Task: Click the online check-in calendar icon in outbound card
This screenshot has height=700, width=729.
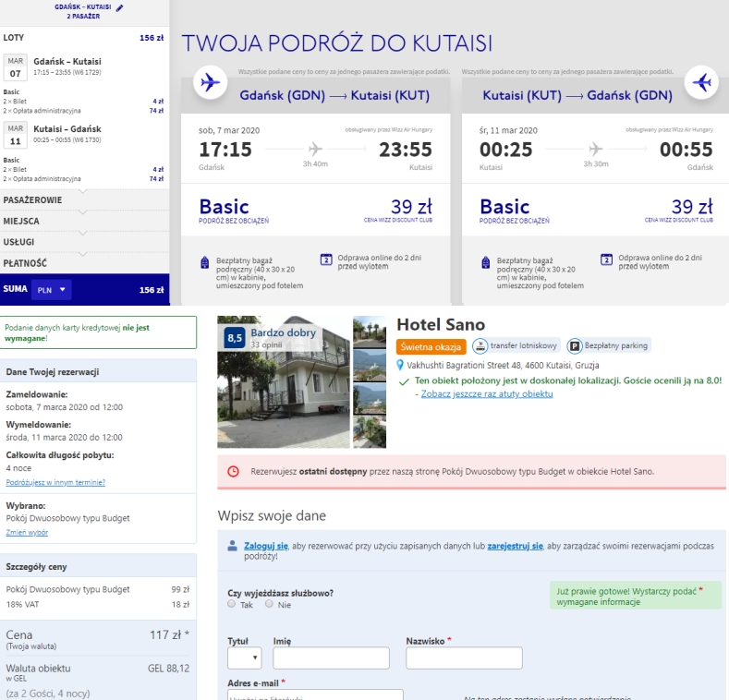Action: click(x=326, y=259)
